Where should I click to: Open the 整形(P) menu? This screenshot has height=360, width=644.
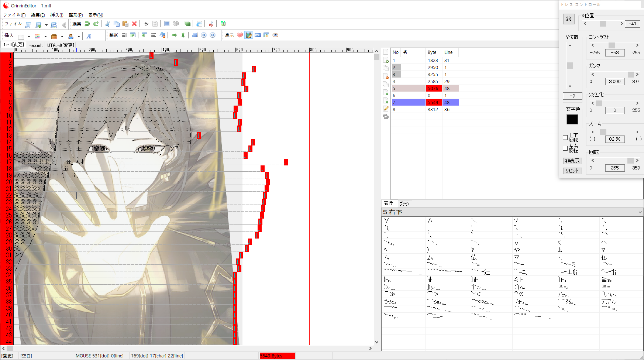point(76,15)
